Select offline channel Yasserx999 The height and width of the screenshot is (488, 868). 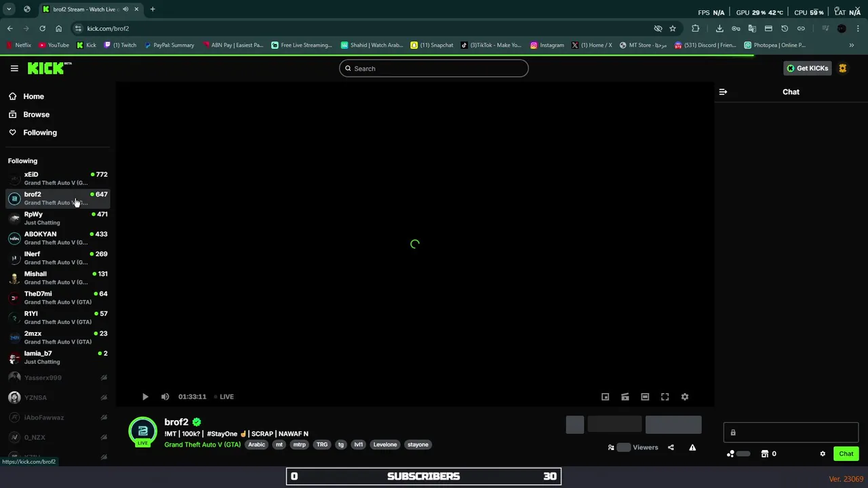click(x=58, y=378)
